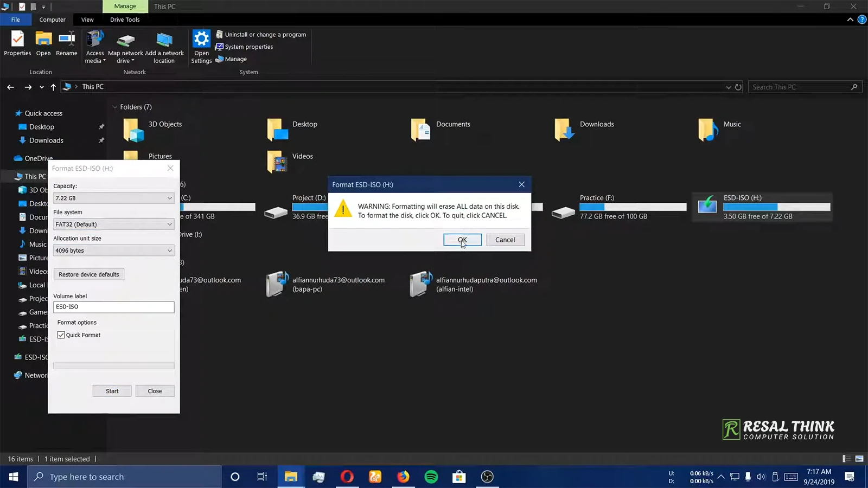Expand the address bar history dropdown

coord(728,87)
